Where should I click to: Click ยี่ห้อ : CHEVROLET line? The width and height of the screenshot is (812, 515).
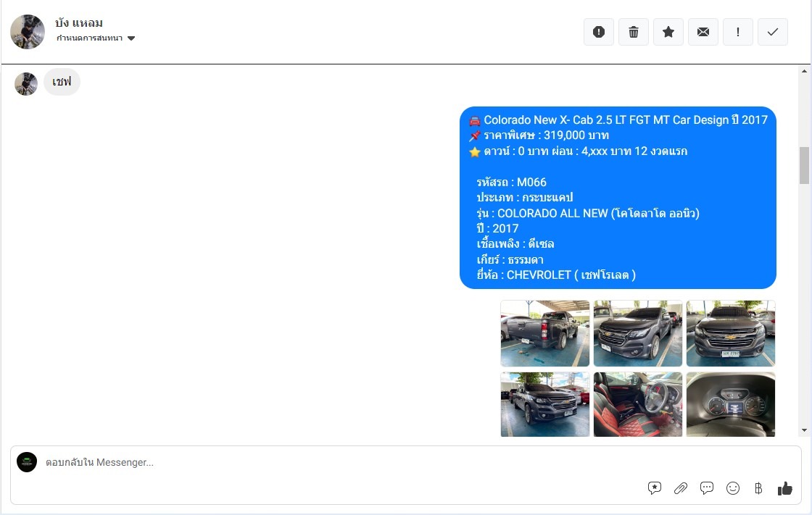point(556,275)
